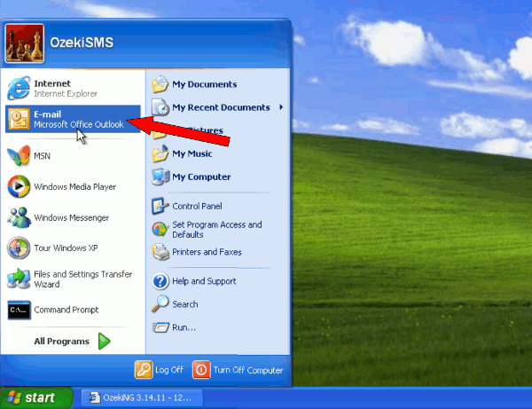Click Set Program Access and Defaults icon
Image resolution: width=532 pixels, height=409 pixels.
tap(160, 230)
